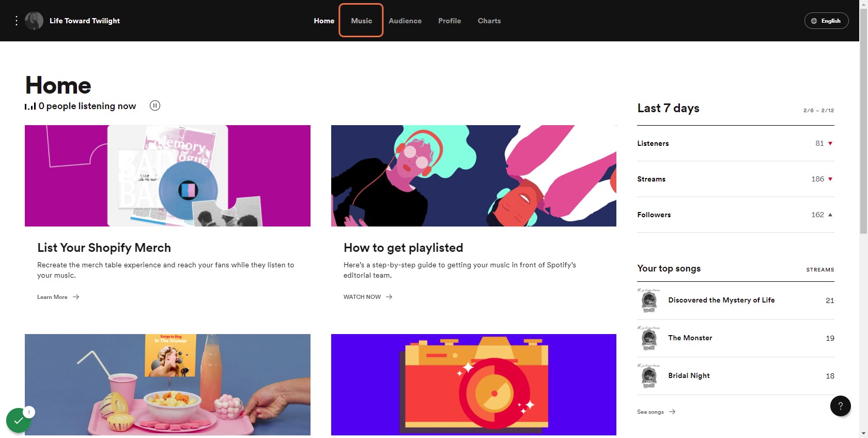Viewport: 868px width, 438px height.
Task: Click the globe icon in language button
Action: [x=814, y=21]
